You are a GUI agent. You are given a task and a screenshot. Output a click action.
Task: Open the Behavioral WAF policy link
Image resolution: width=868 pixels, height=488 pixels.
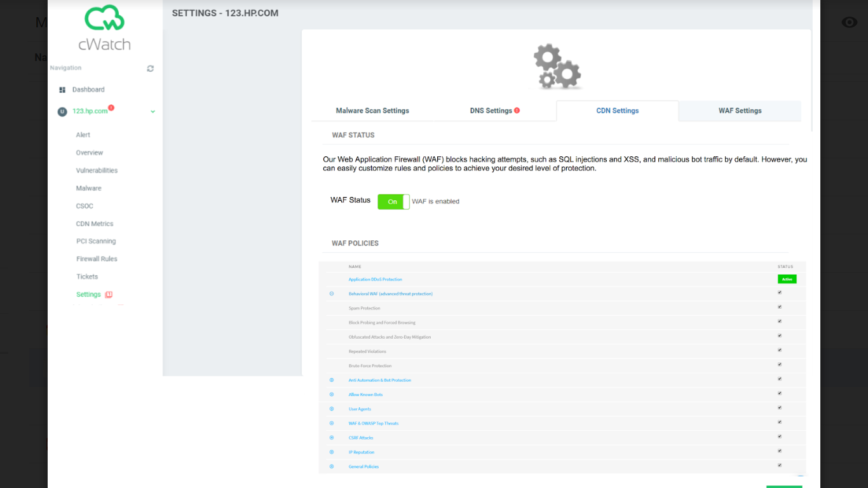(x=391, y=294)
